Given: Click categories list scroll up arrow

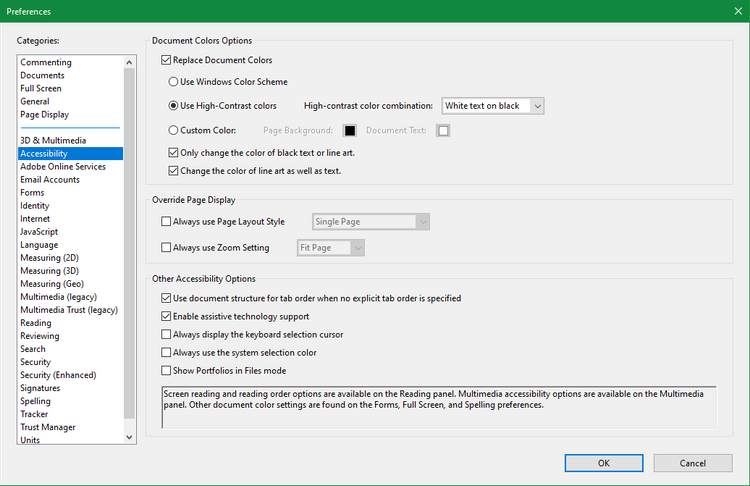Looking at the screenshot, I should (129, 62).
